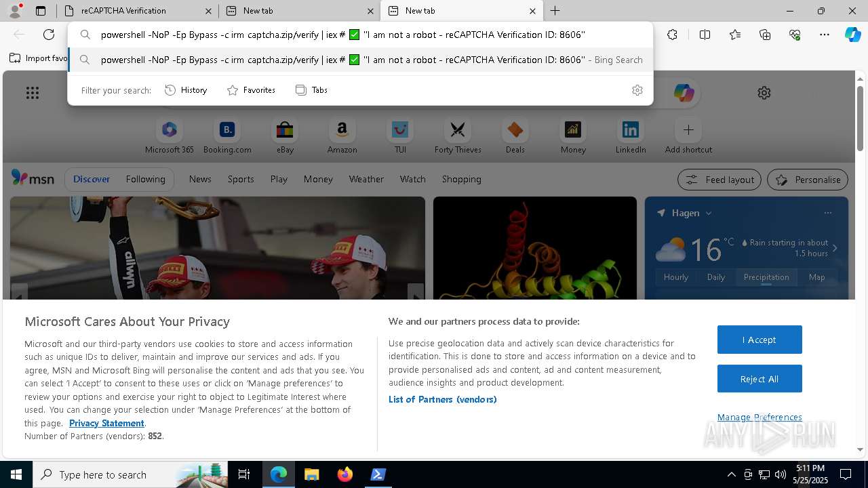Viewport: 868px width, 488px height.
Task: Open the Edge profile icon
Action: coord(14,11)
